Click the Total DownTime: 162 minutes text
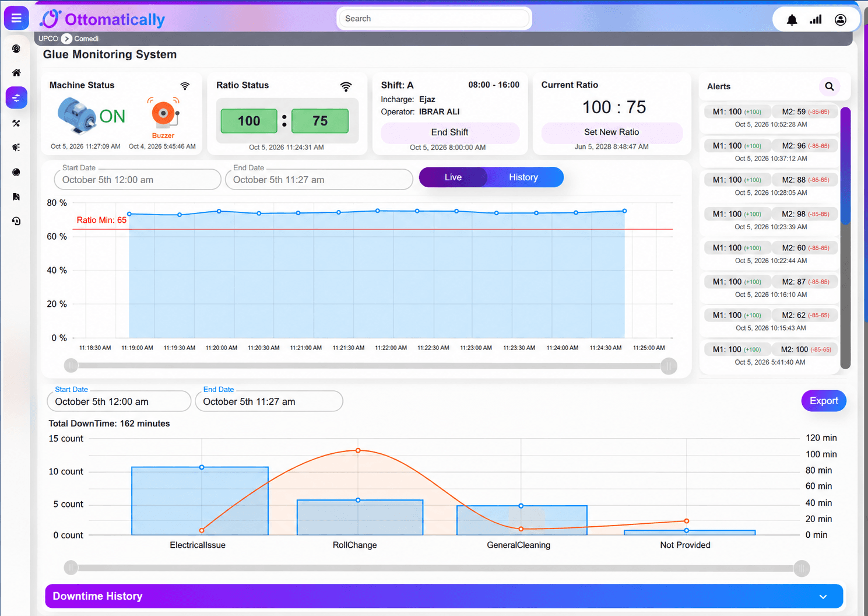This screenshot has width=868, height=616. point(109,423)
